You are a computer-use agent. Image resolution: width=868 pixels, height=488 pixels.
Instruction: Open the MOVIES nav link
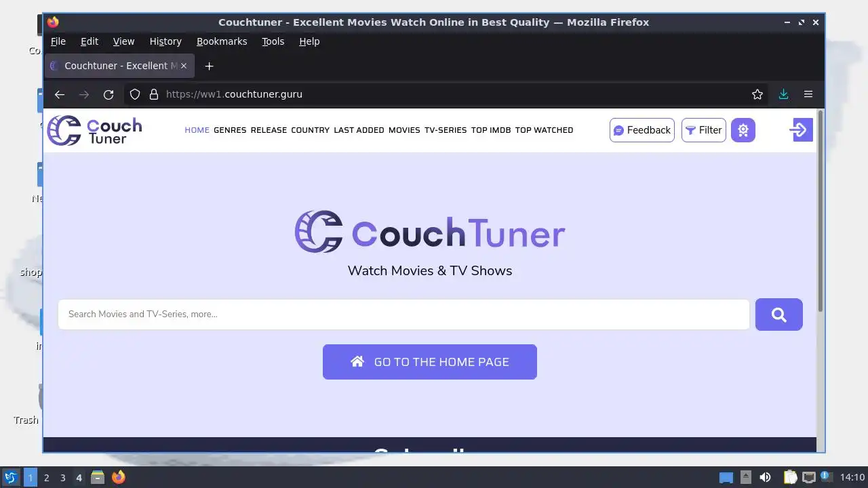(x=404, y=130)
